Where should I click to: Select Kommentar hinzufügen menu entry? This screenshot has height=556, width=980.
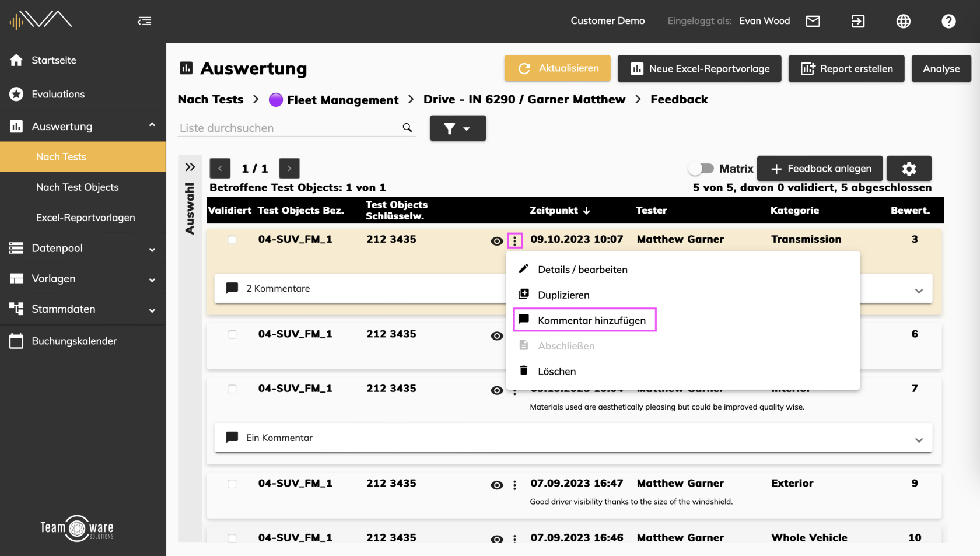click(x=585, y=320)
